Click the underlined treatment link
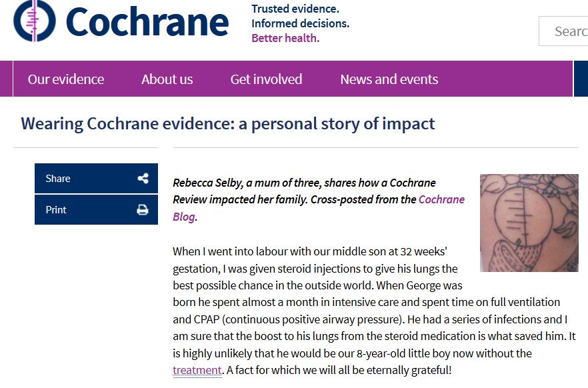Screen dimensions: 588x388 coord(197,371)
